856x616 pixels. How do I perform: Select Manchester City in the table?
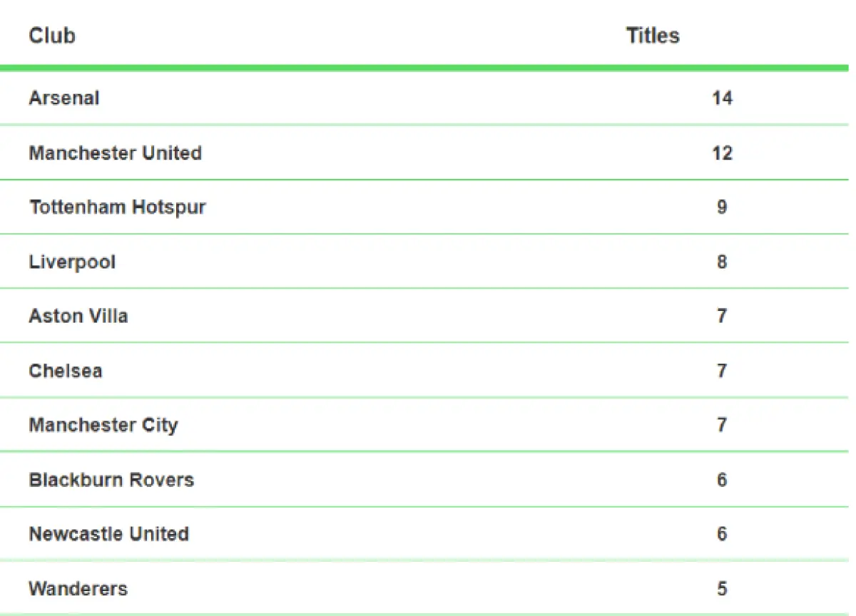coord(103,425)
